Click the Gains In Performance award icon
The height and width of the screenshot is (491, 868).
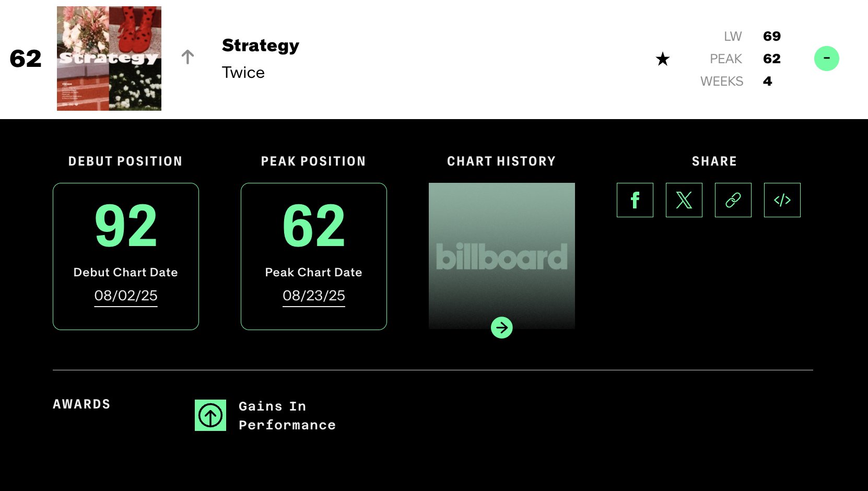tap(210, 415)
